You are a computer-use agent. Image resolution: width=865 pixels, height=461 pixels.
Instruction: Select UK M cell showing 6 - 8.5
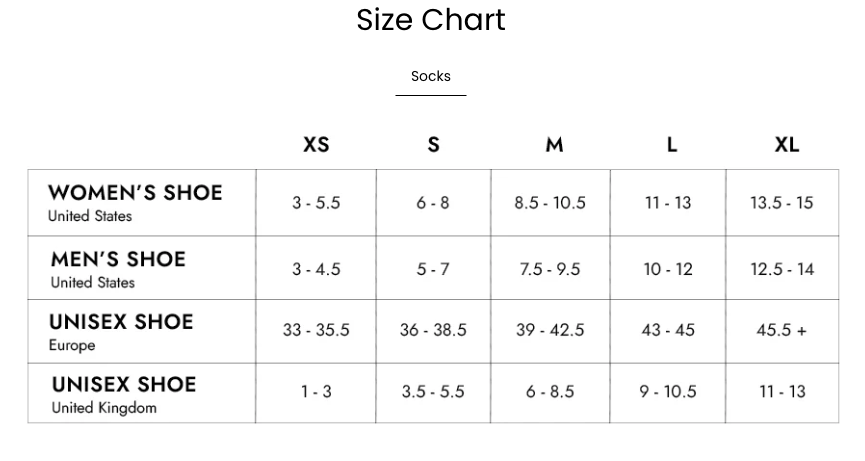(550, 391)
